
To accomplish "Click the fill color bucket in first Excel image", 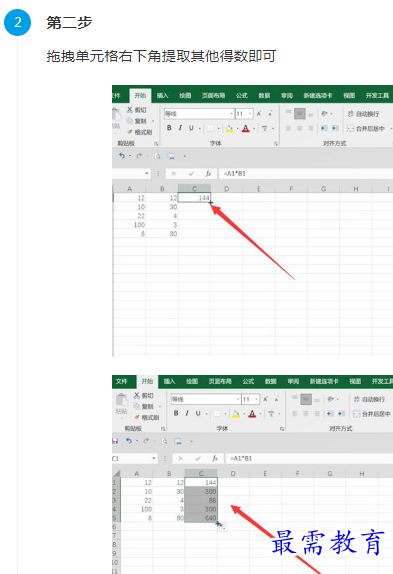I will tap(229, 128).
